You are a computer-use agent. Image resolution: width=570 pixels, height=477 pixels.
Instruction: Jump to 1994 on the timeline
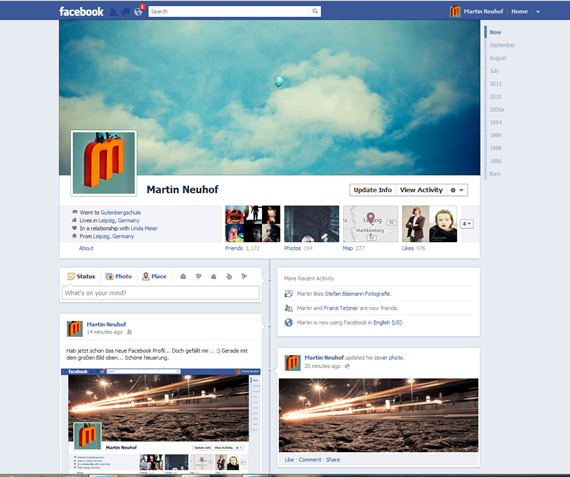pos(495,122)
